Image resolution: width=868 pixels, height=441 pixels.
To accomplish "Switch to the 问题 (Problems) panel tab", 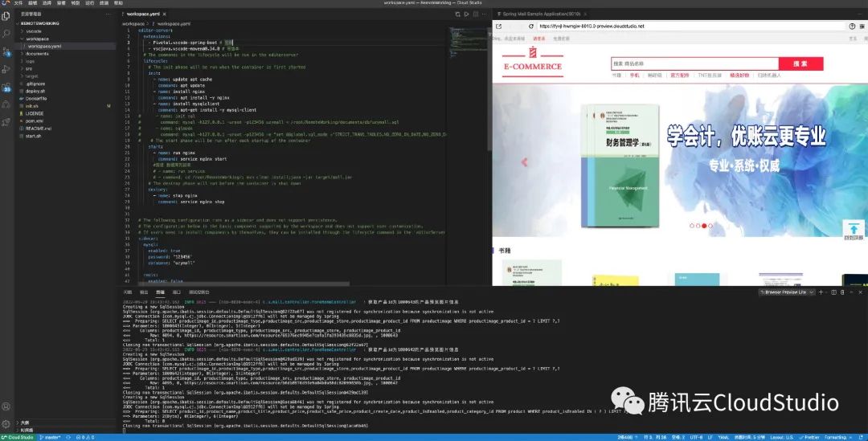I will 127,292.
